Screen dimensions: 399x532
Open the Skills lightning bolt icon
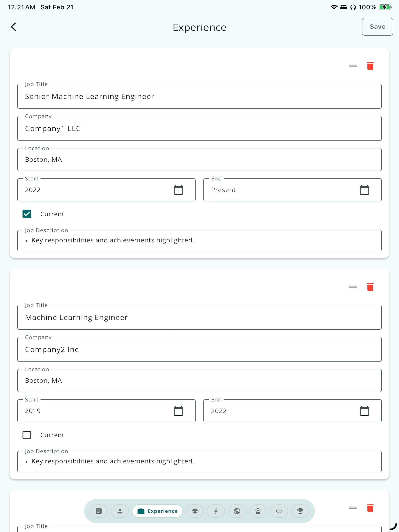216,511
